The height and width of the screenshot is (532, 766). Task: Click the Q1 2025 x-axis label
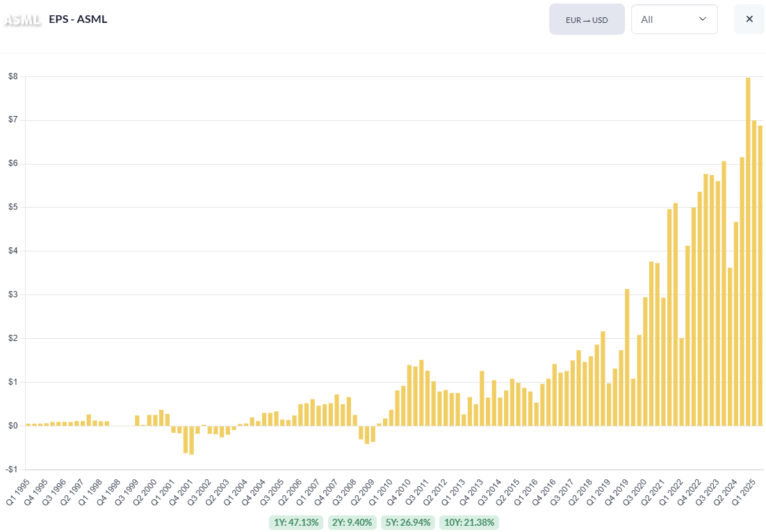tap(742, 492)
